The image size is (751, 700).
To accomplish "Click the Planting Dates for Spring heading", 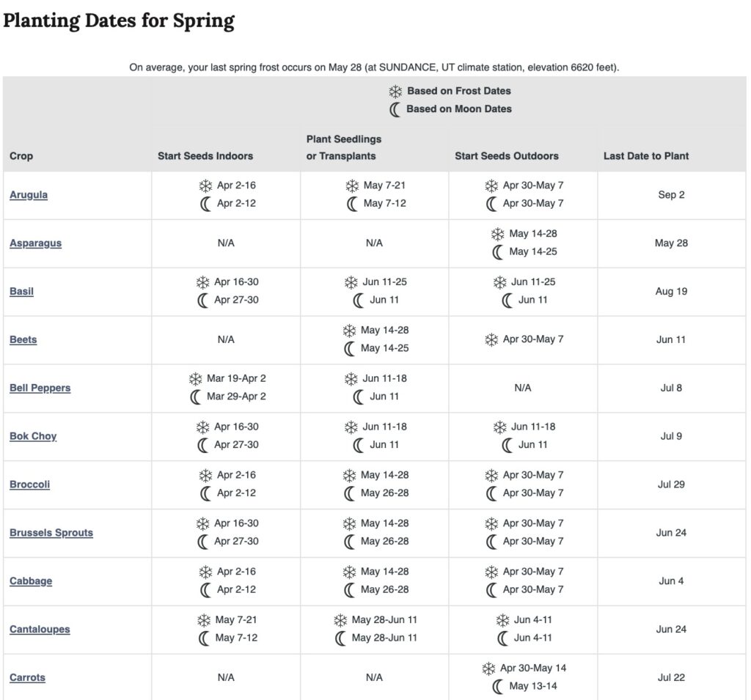I will click(119, 21).
